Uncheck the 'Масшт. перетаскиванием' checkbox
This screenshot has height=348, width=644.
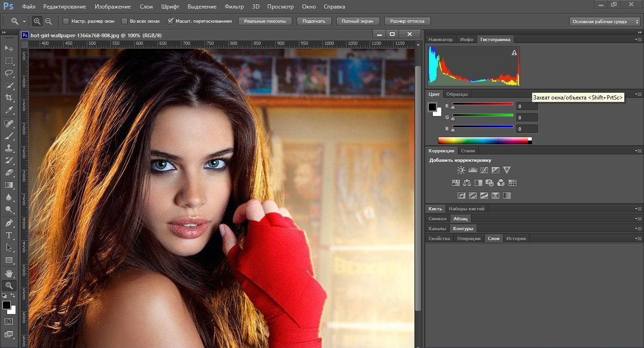coord(171,21)
